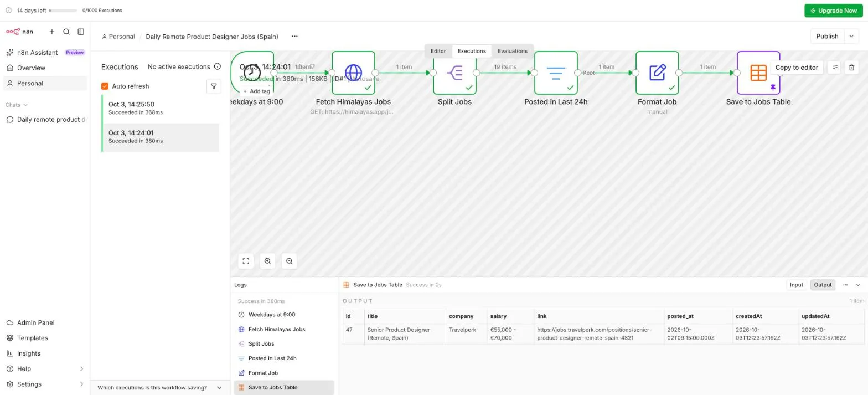Viewport: 868px width, 395px height.
Task: Open executions filter button
Action: point(214,86)
